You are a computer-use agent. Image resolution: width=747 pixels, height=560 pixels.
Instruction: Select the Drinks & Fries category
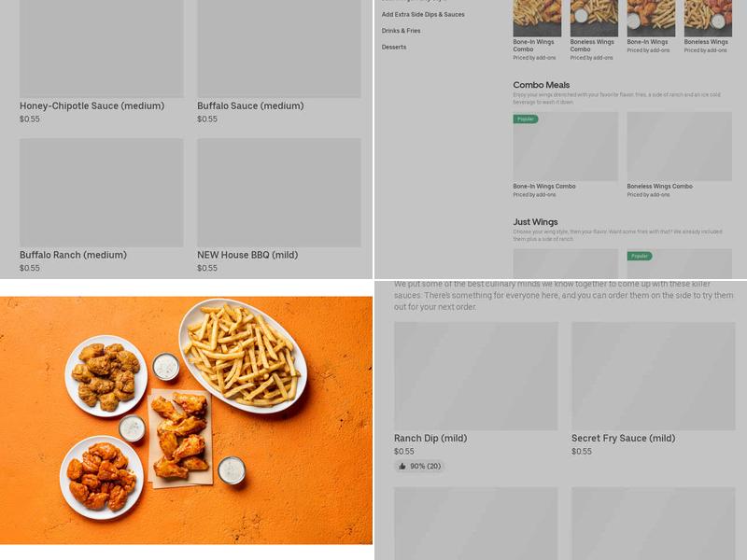402,31
